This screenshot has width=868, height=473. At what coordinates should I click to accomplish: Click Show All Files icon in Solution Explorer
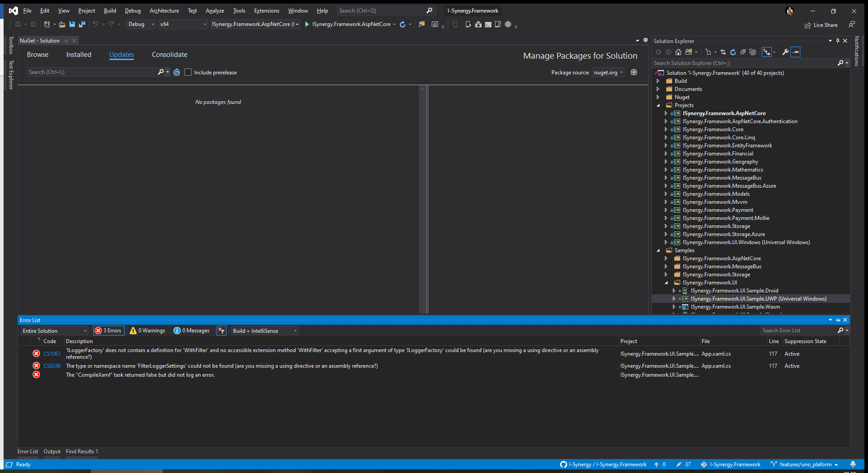pyautogui.click(x=753, y=52)
